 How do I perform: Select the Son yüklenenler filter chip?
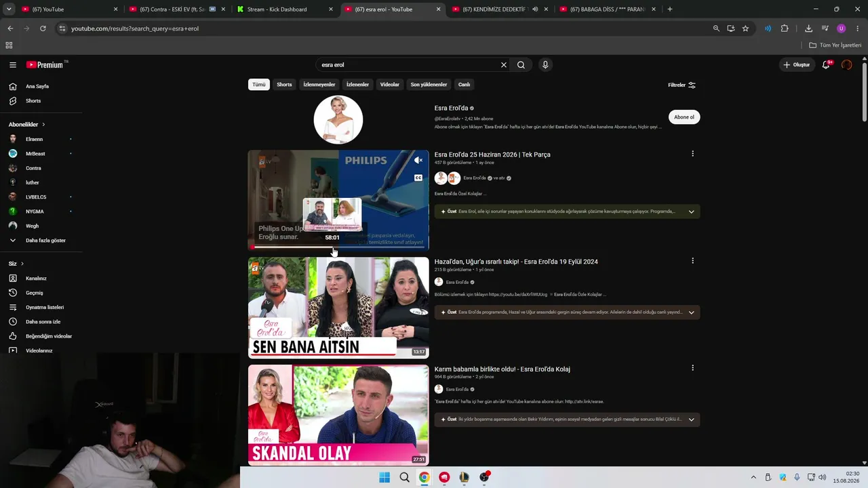point(429,85)
